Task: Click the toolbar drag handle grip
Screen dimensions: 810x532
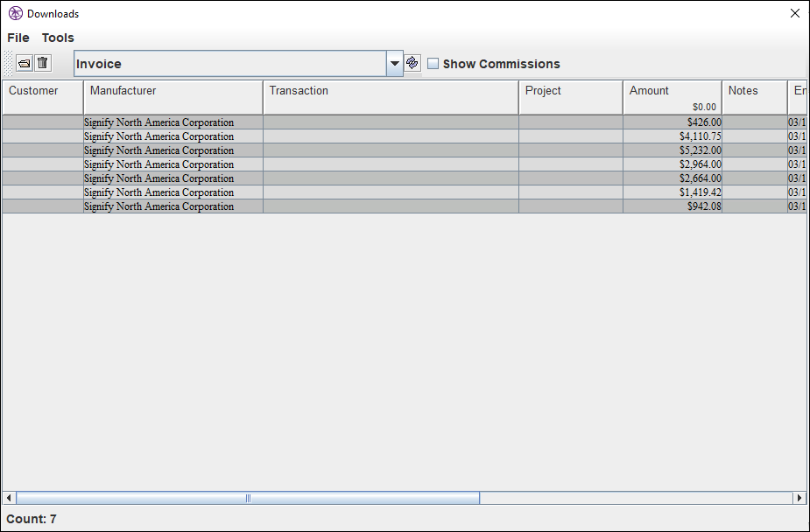Action: (x=8, y=64)
